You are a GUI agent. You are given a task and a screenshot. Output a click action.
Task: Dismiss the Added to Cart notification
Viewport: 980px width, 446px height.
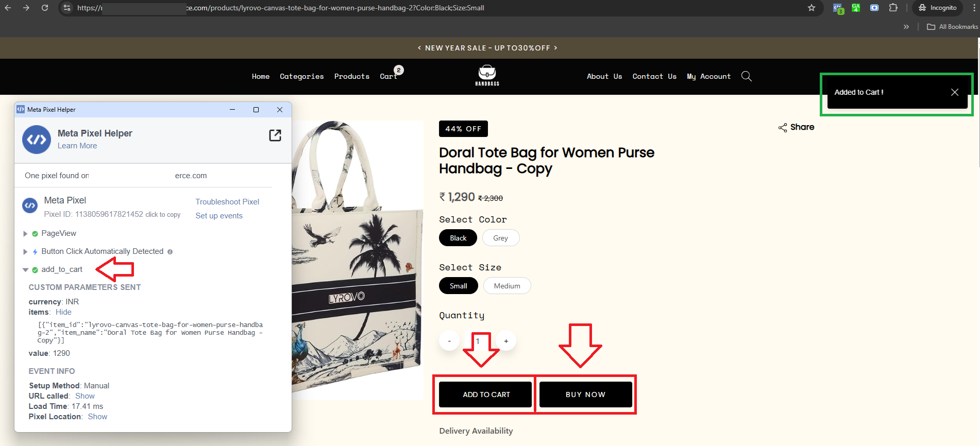click(x=955, y=92)
